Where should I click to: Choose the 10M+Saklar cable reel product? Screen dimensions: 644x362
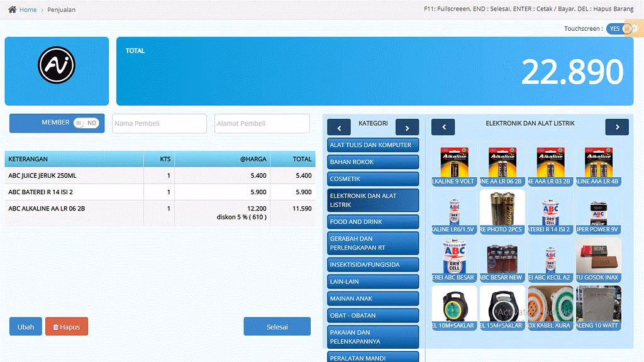454,308
